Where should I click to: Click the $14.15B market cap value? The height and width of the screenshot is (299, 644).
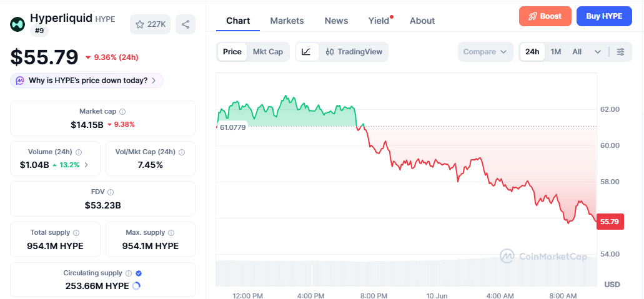(x=87, y=124)
